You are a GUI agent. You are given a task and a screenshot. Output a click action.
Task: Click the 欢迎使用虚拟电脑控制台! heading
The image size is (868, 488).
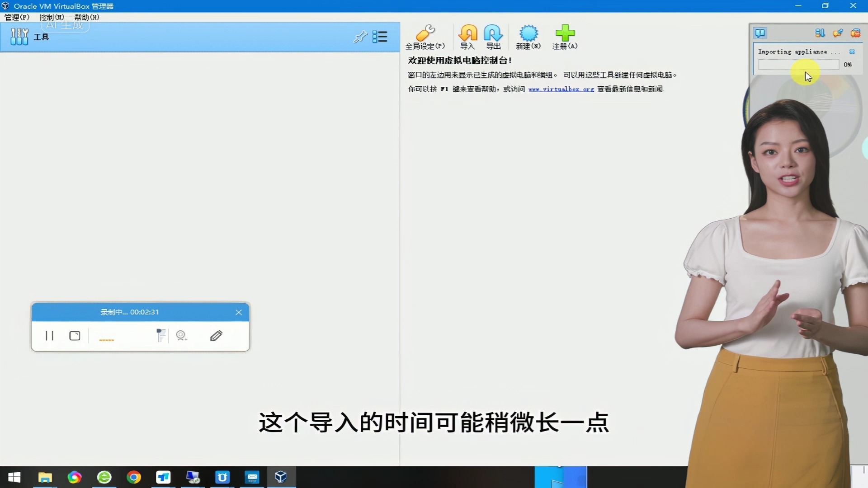point(460,60)
